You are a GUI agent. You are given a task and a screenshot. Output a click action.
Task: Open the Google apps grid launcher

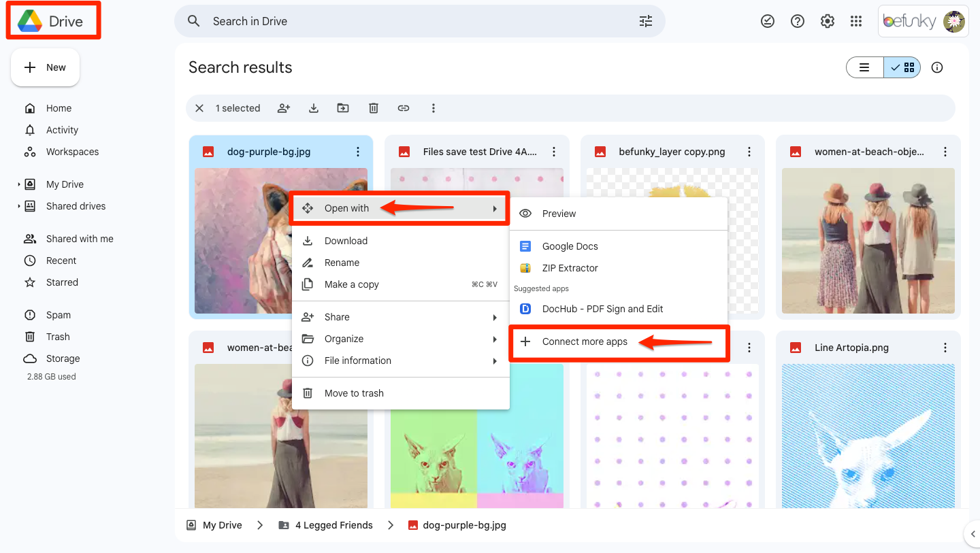click(x=856, y=22)
